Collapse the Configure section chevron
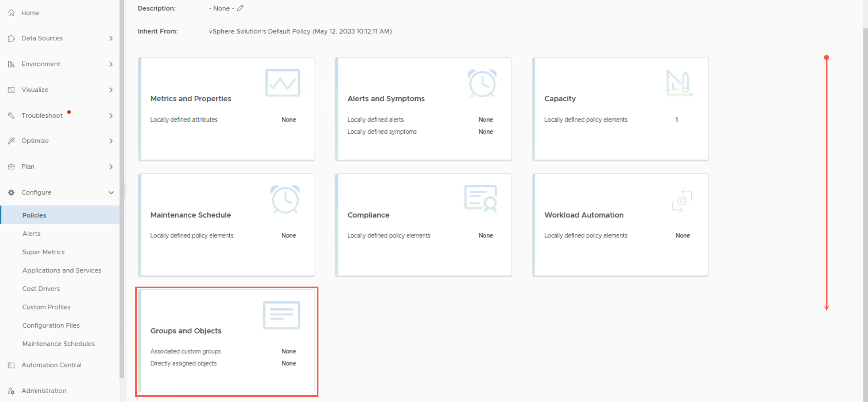This screenshot has height=402, width=868. point(111,193)
